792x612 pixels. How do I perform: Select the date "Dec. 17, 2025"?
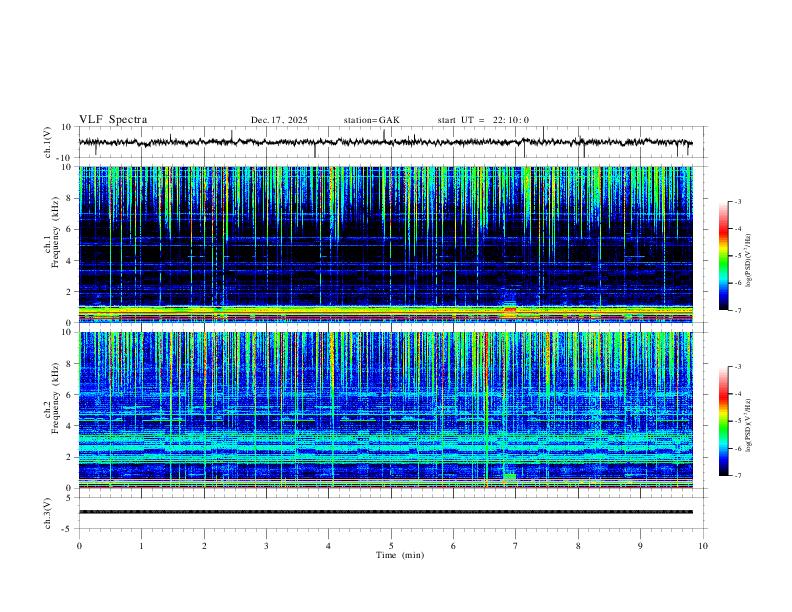[279, 120]
